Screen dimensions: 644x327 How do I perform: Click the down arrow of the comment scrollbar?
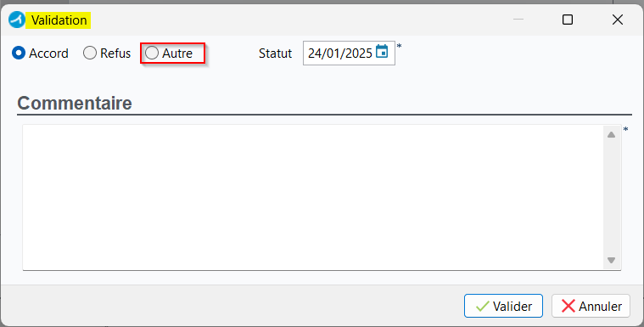(611, 260)
